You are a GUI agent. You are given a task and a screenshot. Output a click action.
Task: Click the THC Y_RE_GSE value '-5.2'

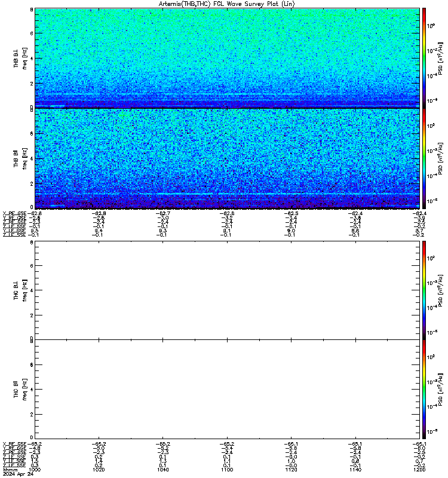click(163, 448)
